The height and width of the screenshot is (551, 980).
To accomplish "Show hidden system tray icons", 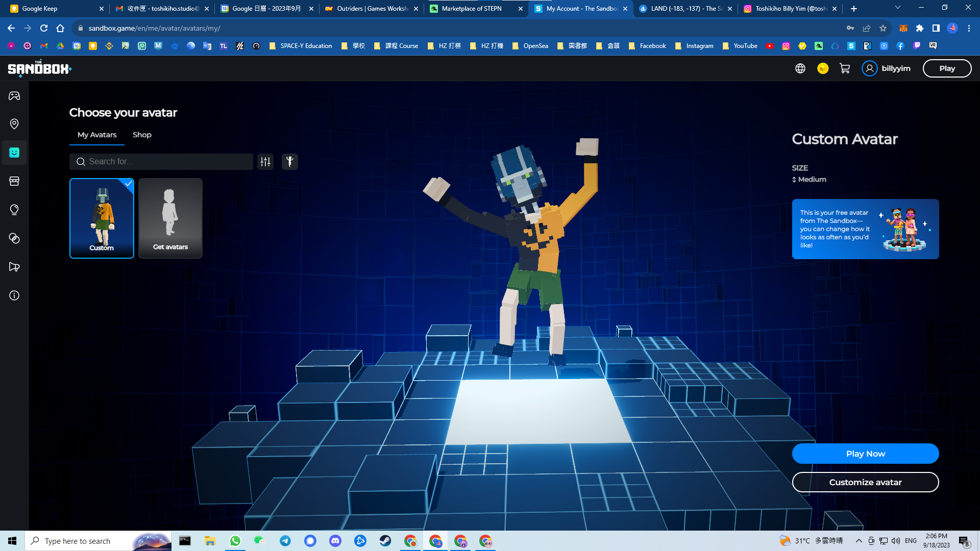I will (859, 541).
